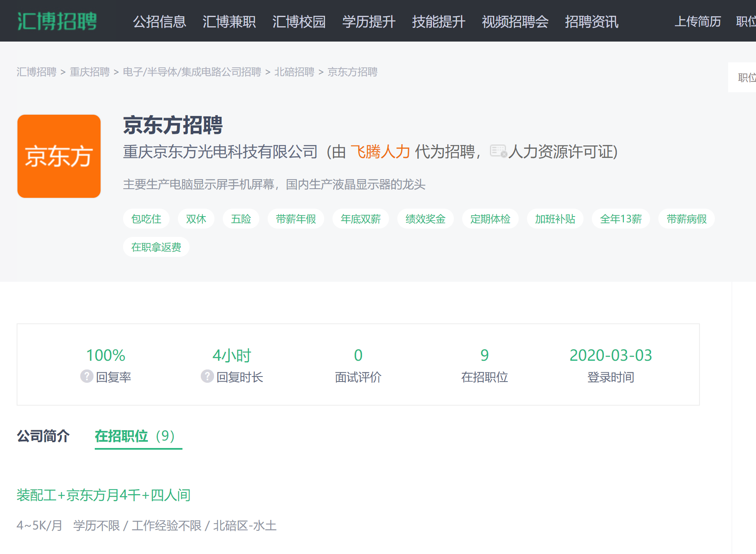This screenshot has height=554, width=756.
Task: Click the 全年13薪 benefit tag
Action: pos(621,219)
